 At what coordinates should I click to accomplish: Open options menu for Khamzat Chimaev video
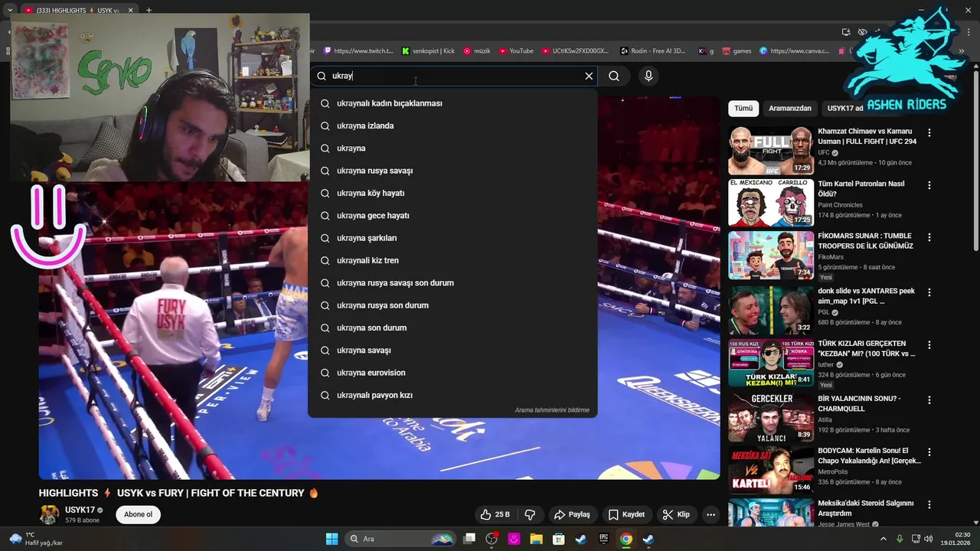(929, 132)
